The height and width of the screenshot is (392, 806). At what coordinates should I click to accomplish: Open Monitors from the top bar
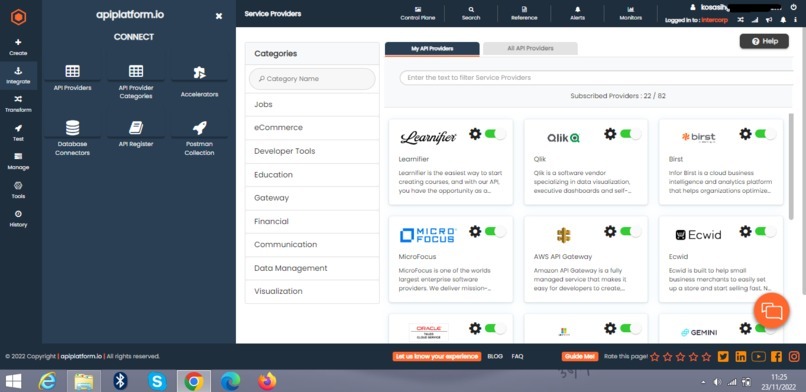(631, 13)
